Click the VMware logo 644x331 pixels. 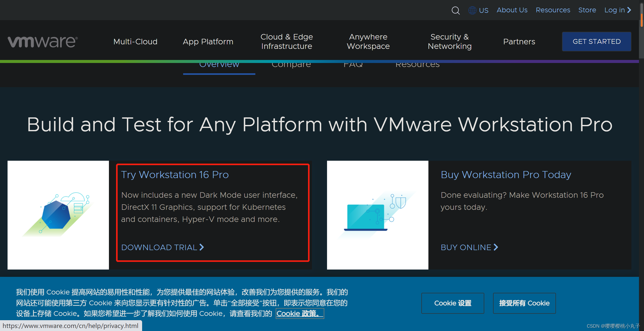(43, 42)
